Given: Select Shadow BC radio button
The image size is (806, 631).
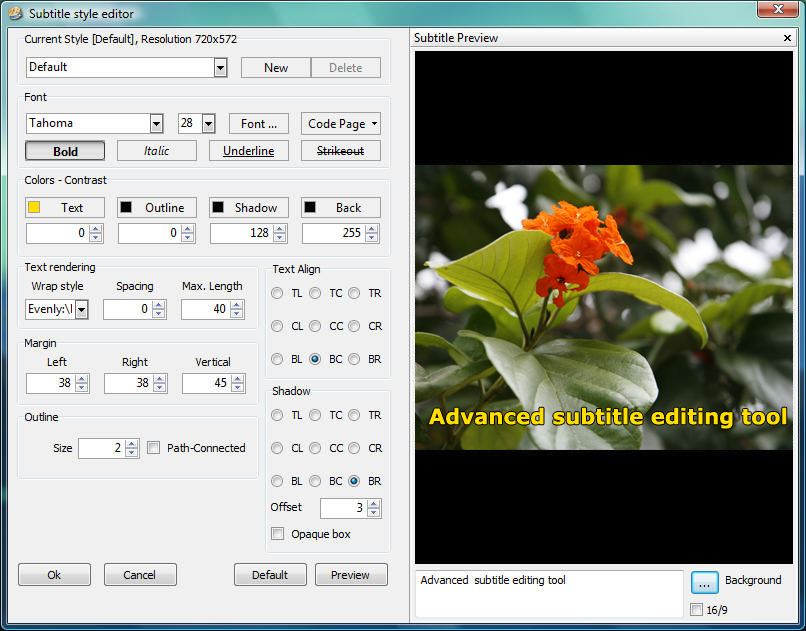Looking at the screenshot, I should tap(315, 480).
